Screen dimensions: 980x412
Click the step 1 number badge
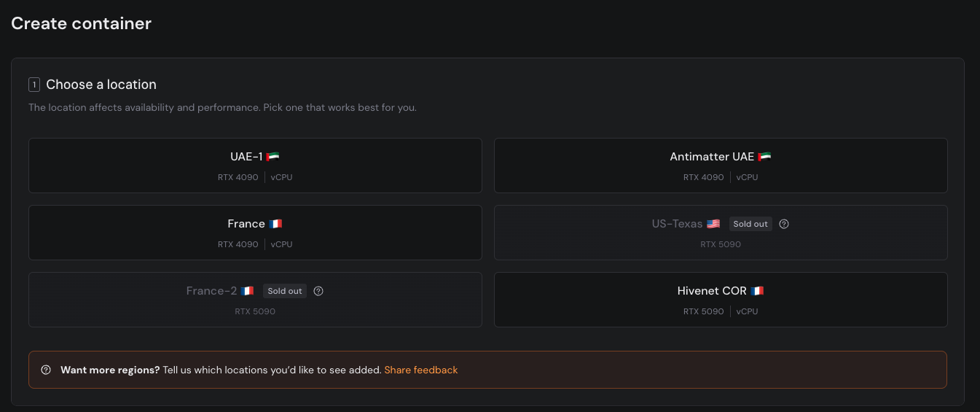pos(34,85)
